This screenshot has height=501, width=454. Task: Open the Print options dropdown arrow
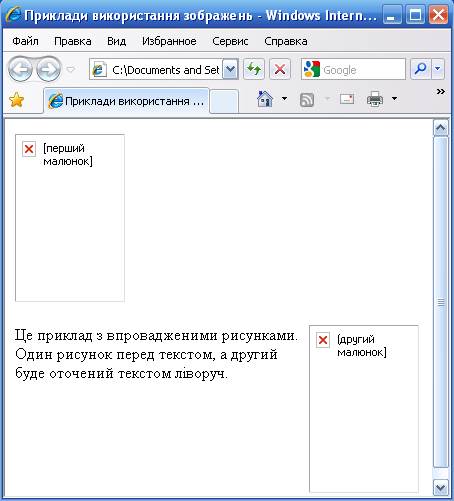coord(394,98)
